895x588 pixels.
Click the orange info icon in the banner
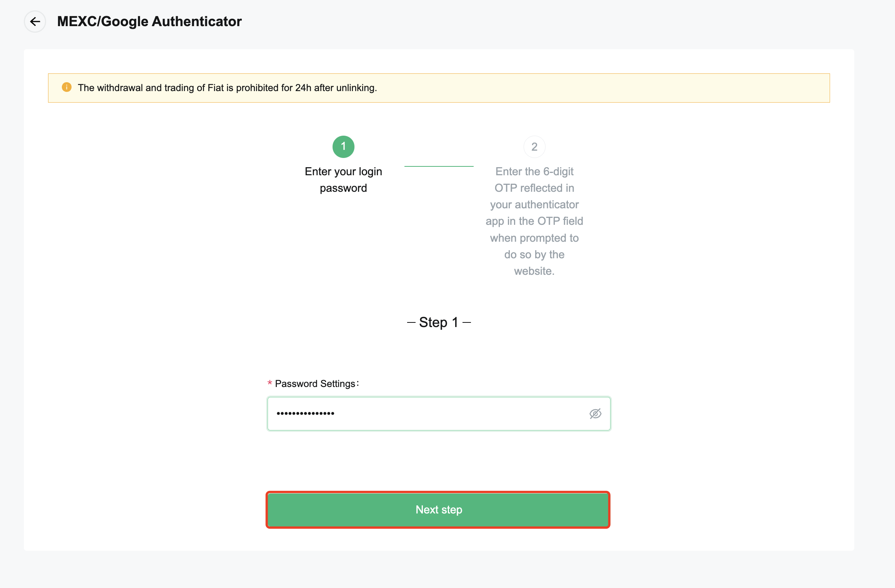click(x=67, y=87)
